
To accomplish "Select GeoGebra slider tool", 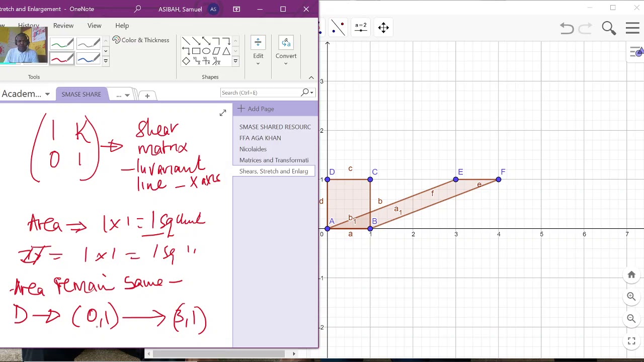I will [361, 27].
